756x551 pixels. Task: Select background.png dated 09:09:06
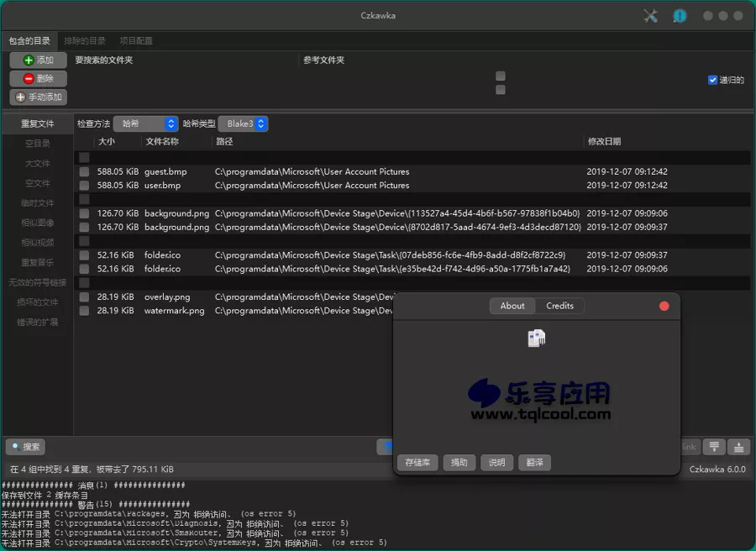coord(84,213)
